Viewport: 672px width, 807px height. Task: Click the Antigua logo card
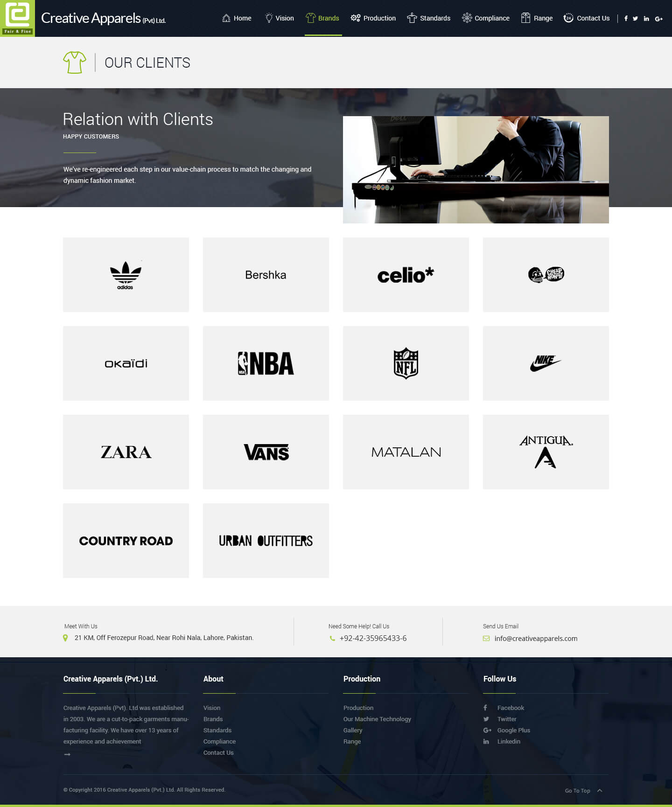[546, 452]
